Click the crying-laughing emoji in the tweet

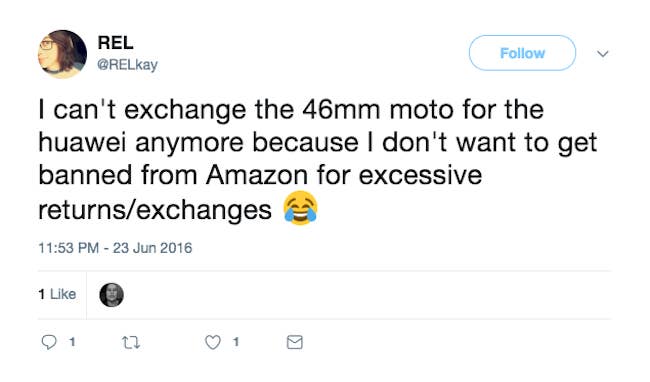pyautogui.click(x=301, y=208)
